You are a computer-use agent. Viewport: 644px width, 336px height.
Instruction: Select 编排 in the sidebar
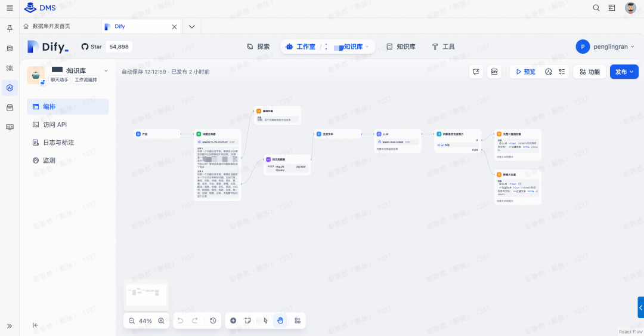68,106
